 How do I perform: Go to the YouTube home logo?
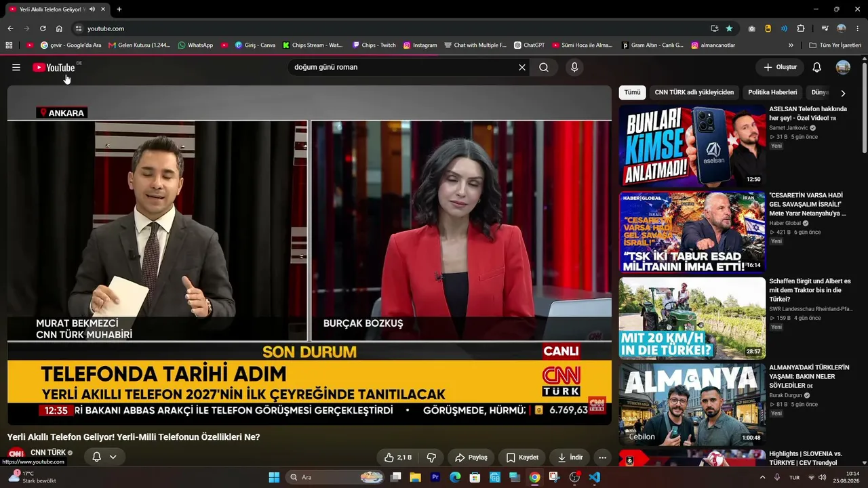54,67
